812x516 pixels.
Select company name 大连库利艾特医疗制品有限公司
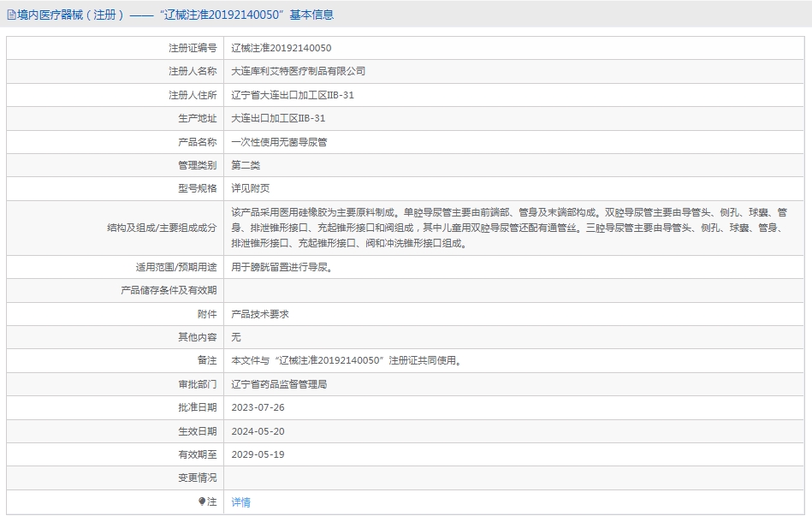(x=299, y=72)
